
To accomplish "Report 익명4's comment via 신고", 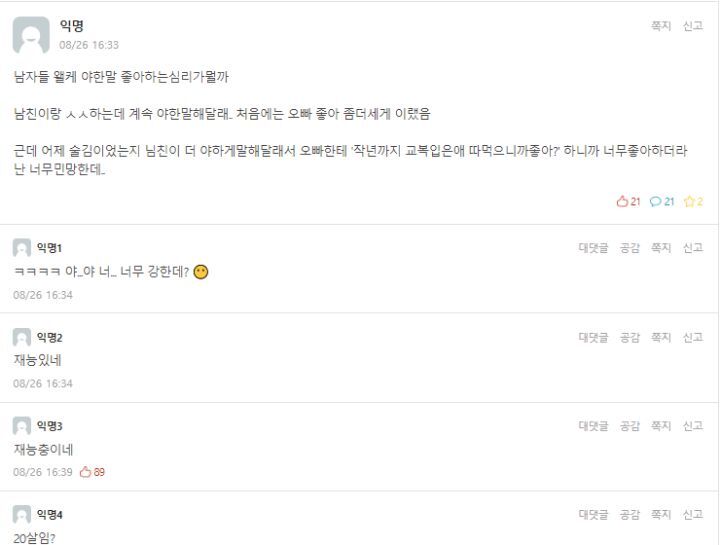I will (692, 514).
